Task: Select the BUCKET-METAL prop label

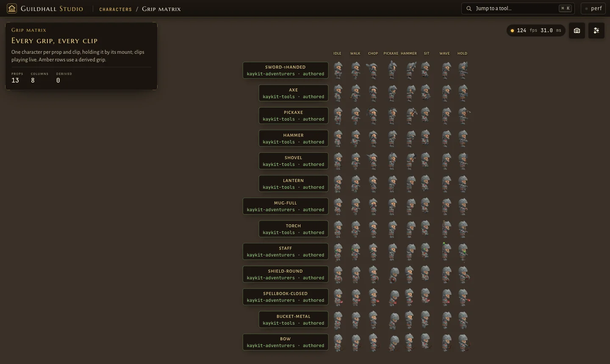Action: pos(294,320)
